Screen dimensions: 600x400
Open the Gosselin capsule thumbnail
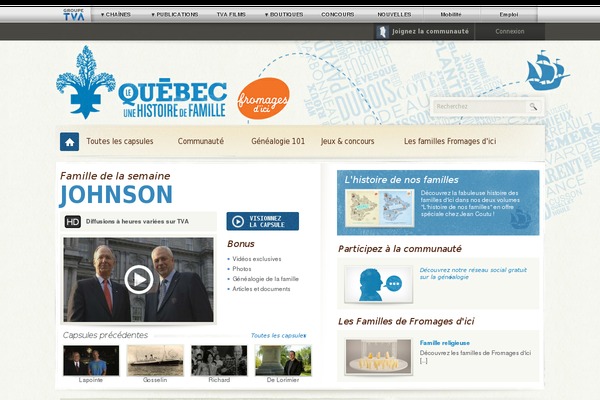coord(155,360)
